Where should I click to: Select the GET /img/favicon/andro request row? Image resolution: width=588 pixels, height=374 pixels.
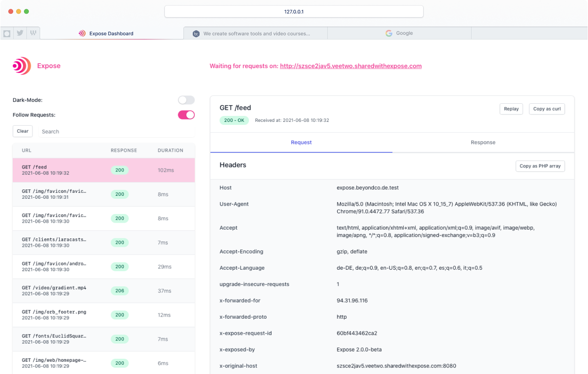point(104,266)
